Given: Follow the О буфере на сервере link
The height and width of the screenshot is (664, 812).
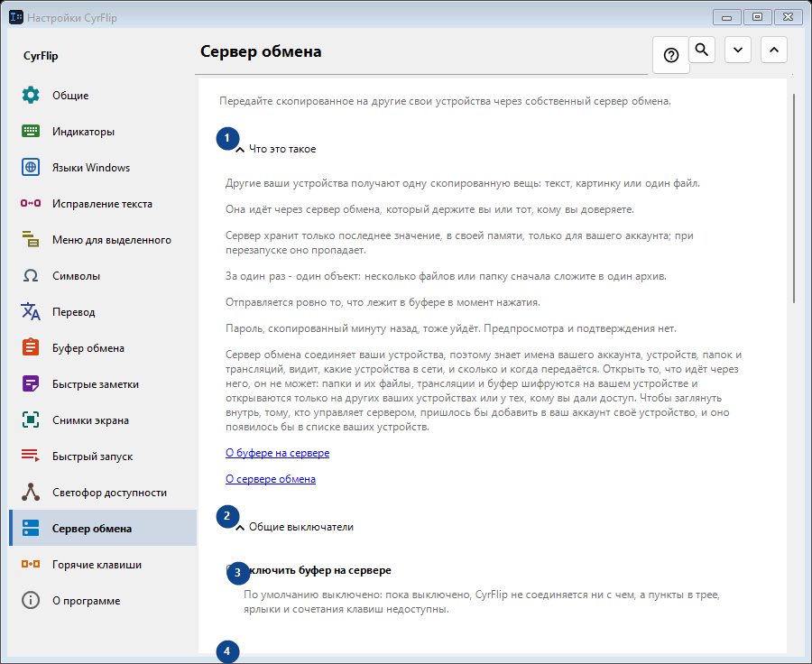Looking at the screenshot, I should click(x=278, y=453).
